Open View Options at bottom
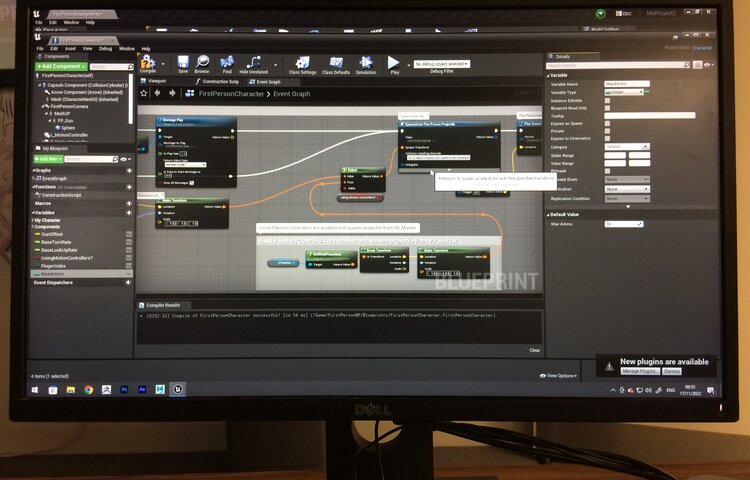Screen dimensions: 750x480 click(x=558, y=376)
